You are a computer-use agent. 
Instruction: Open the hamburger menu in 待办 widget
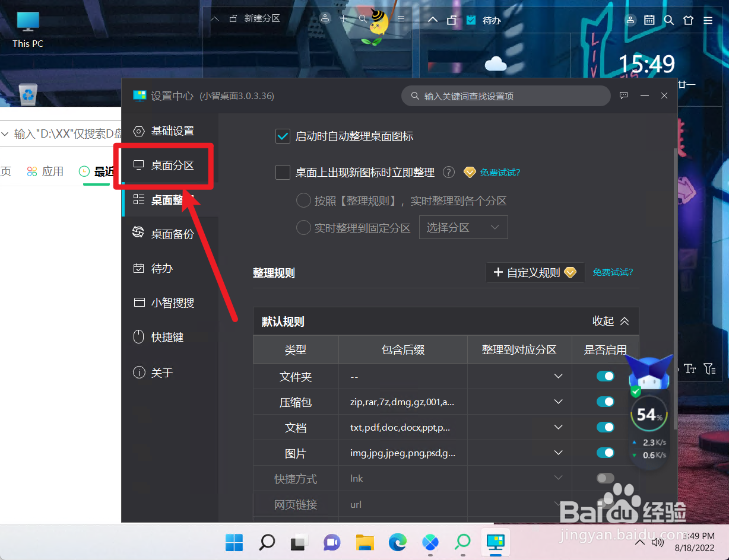click(708, 20)
